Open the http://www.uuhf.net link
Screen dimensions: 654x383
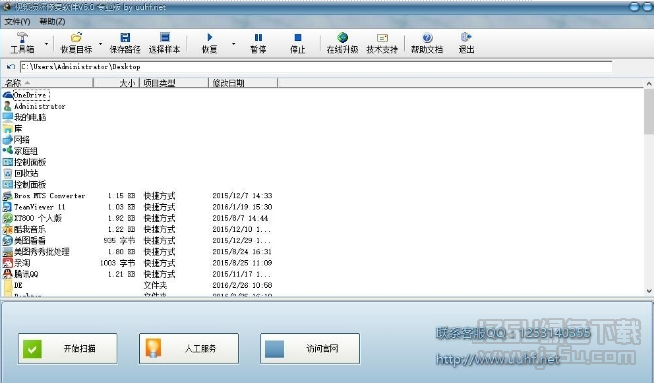pyautogui.click(x=498, y=359)
